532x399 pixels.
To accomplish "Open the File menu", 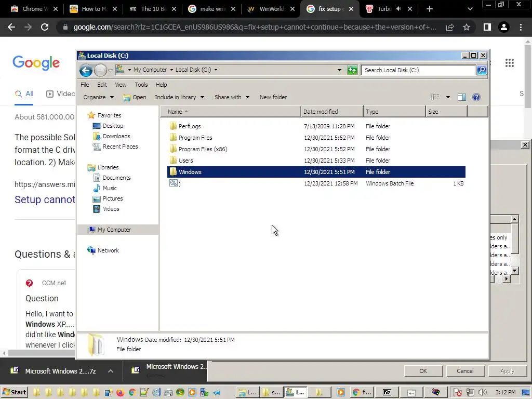I will tap(85, 85).
